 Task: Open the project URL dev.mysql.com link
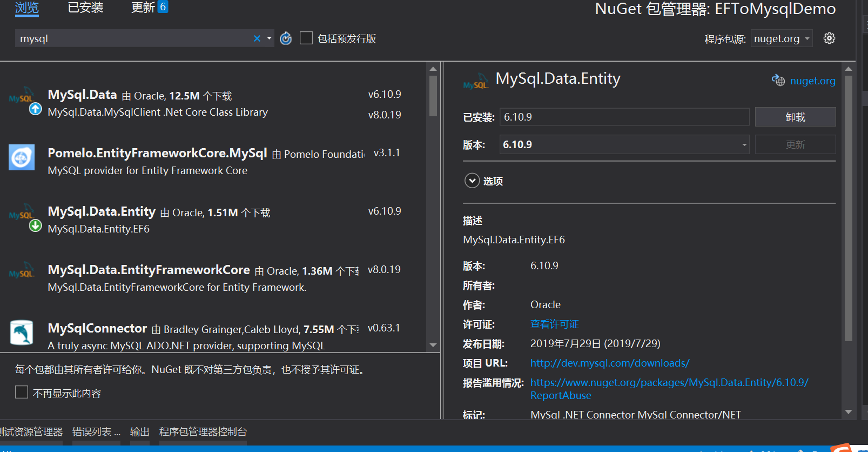click(610, 363)
